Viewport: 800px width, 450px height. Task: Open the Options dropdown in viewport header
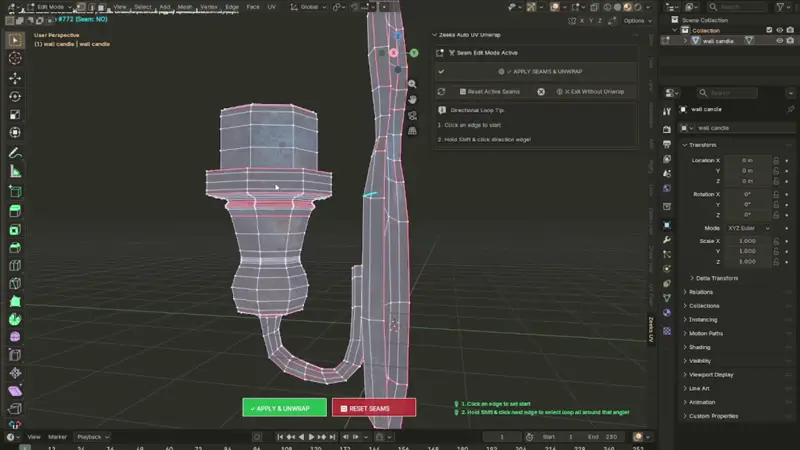pyautogui.click(x=637, y=21)
